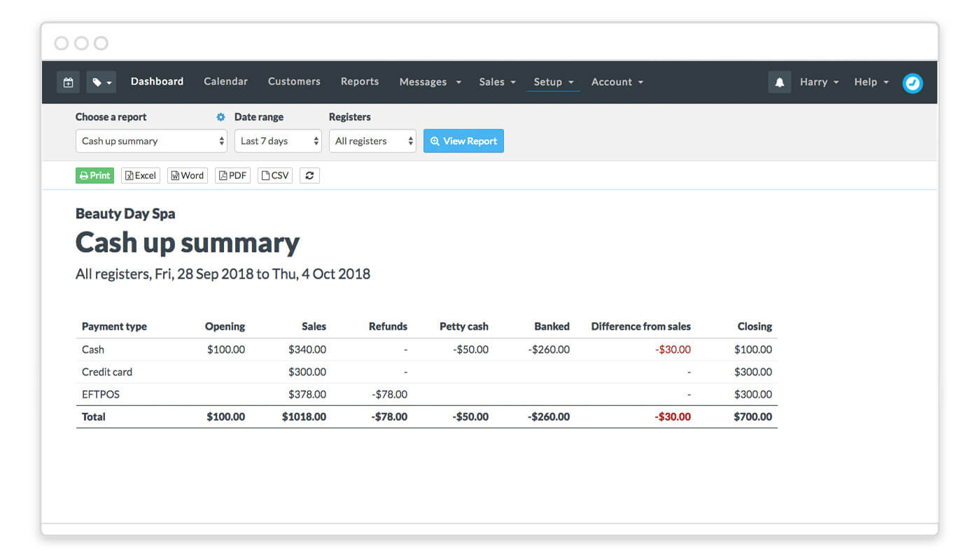Click the report settings gear icon

click(220, 117)
